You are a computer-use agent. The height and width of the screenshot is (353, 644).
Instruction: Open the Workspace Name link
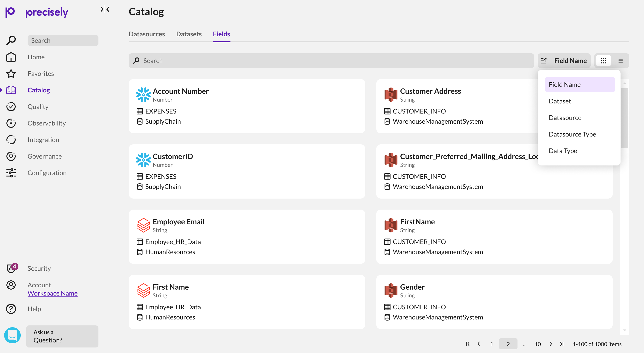pos(52,293)
